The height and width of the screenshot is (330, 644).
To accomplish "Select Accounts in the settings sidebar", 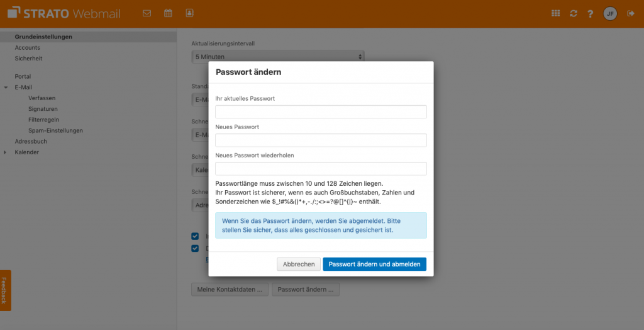I will tap(28, 48).
